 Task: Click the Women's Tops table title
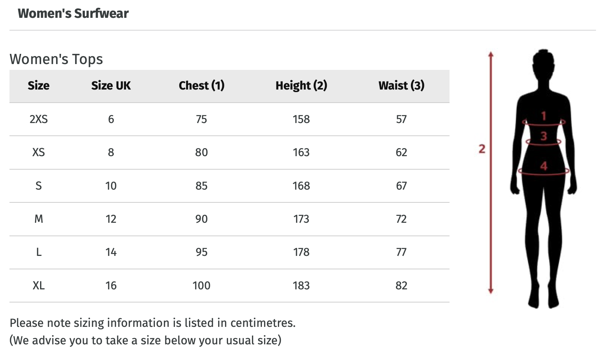click(56, 59)
